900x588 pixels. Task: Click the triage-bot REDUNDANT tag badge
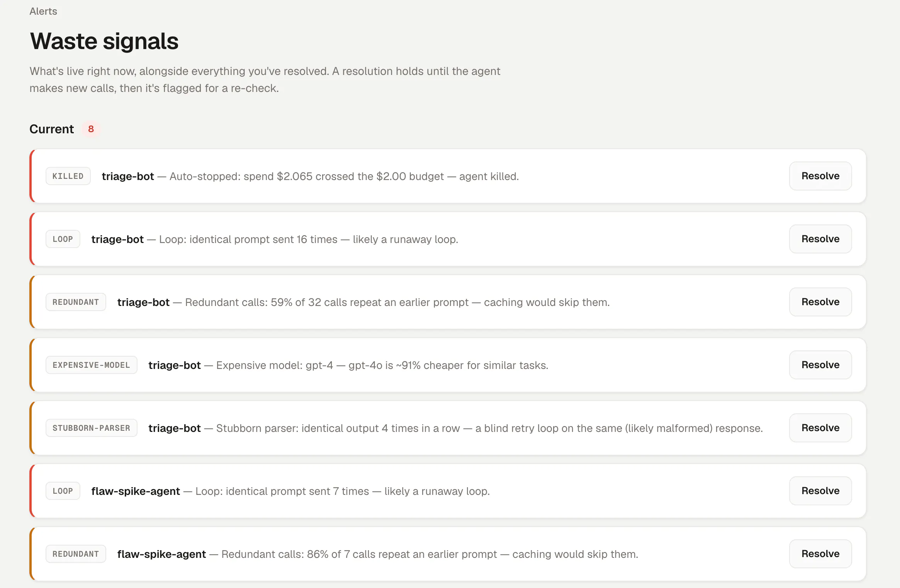(x=76, y=302)
